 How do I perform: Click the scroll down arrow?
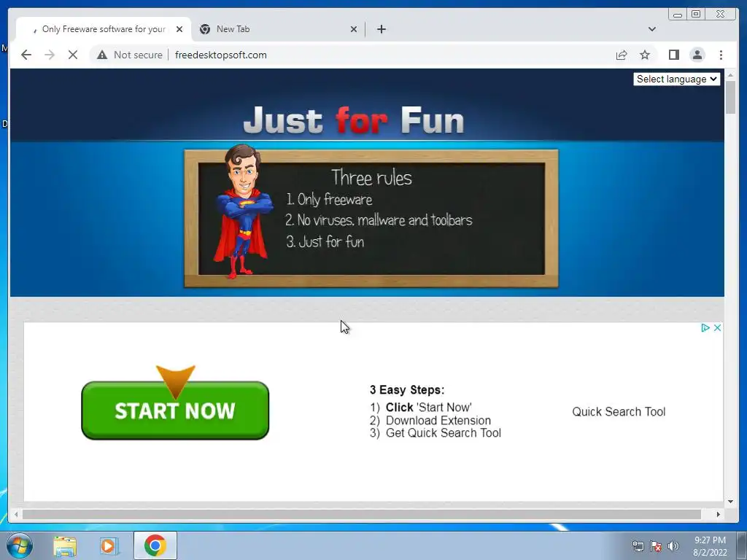pos(731,502)
